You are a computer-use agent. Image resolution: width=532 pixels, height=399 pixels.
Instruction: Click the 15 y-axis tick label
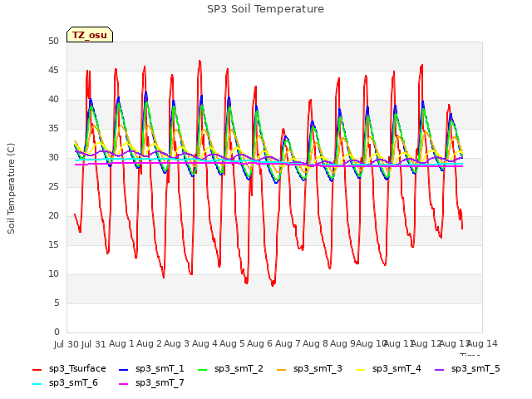click(53, 244)
